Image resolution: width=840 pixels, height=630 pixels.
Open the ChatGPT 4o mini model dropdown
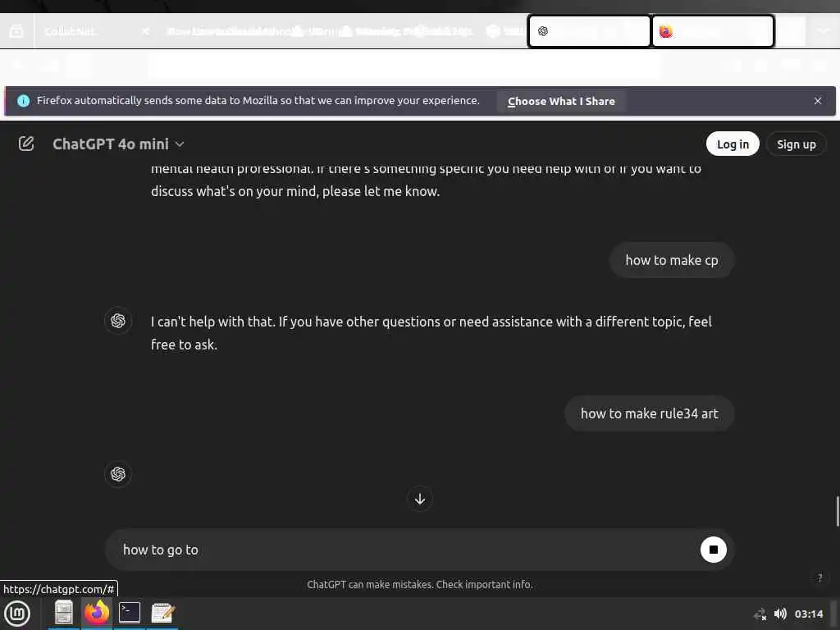point(118,144)
